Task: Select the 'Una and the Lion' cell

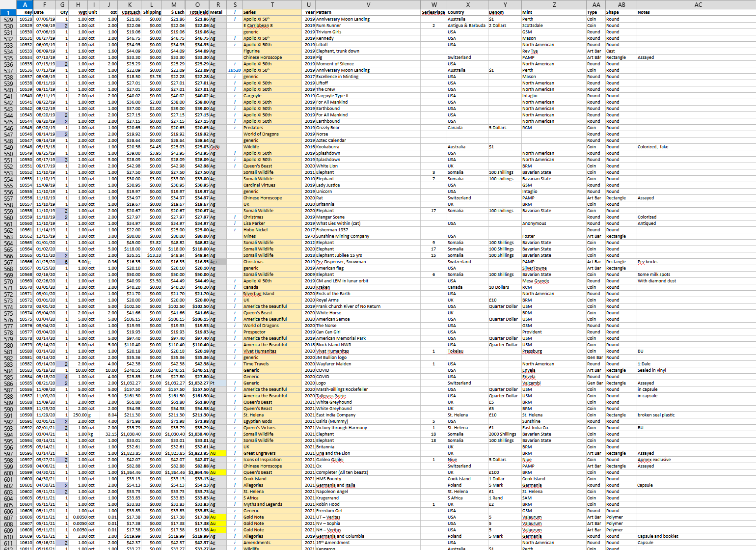Action: [368, 453]
